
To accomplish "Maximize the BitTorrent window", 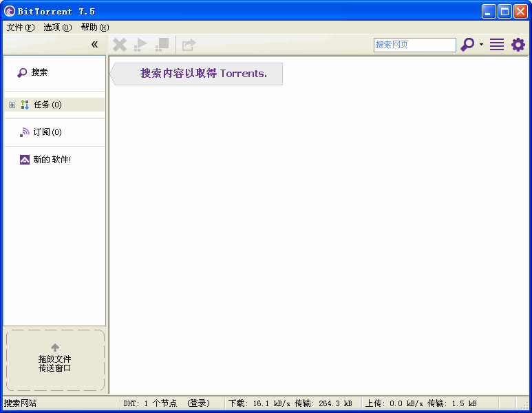I will click(x=504, y=12).
